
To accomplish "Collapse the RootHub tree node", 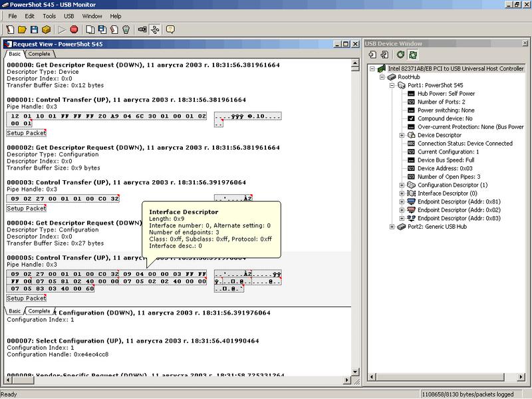I will [382, 77].
